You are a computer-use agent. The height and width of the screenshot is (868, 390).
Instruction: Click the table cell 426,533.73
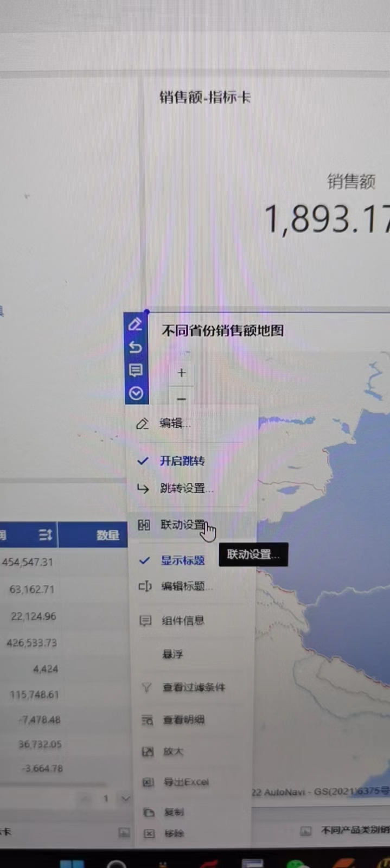(31, 643)
